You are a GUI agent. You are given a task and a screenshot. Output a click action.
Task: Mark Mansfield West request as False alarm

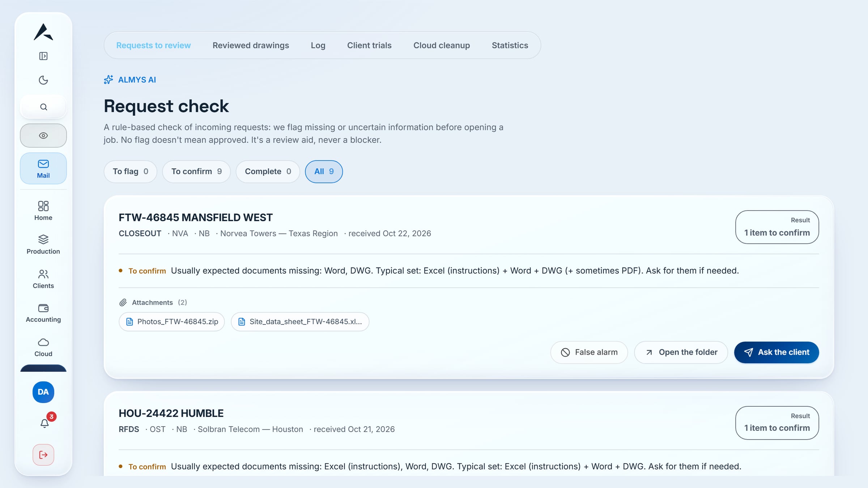click(589, 352)
